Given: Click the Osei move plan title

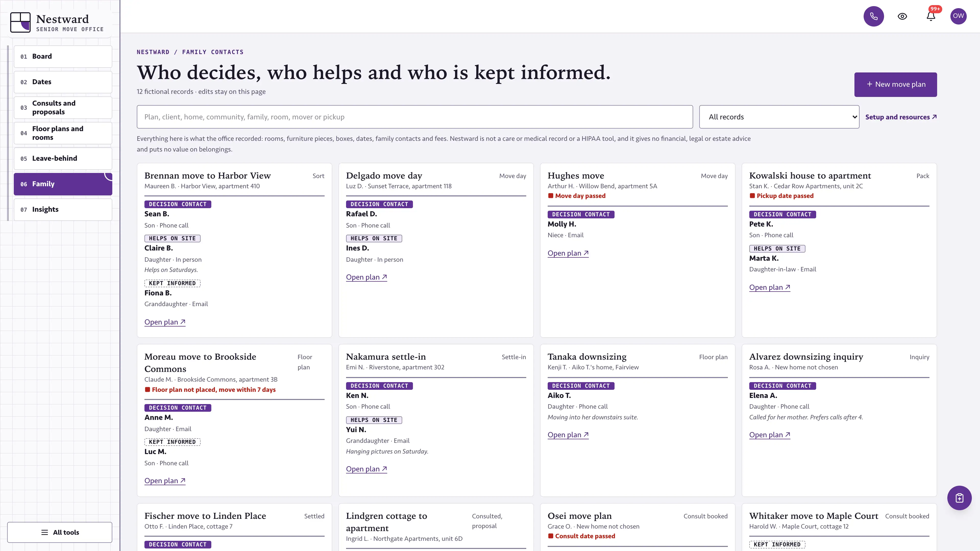Looking at the screenshot, I should click(x=579, y=516).
